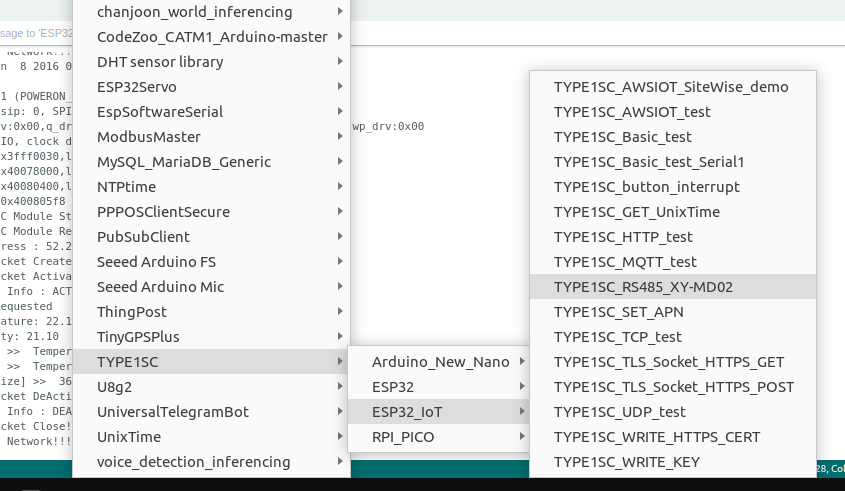Open TYPE1SC_AWSIOT_SiteWise_demo example

coord(673,87)
